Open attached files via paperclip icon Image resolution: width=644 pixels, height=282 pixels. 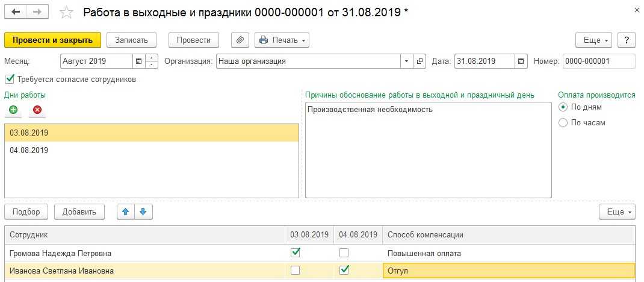click(x=240, y=40)
